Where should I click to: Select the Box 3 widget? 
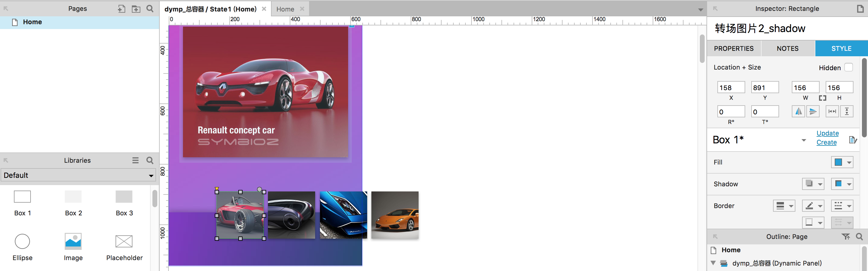pos(124,203)
